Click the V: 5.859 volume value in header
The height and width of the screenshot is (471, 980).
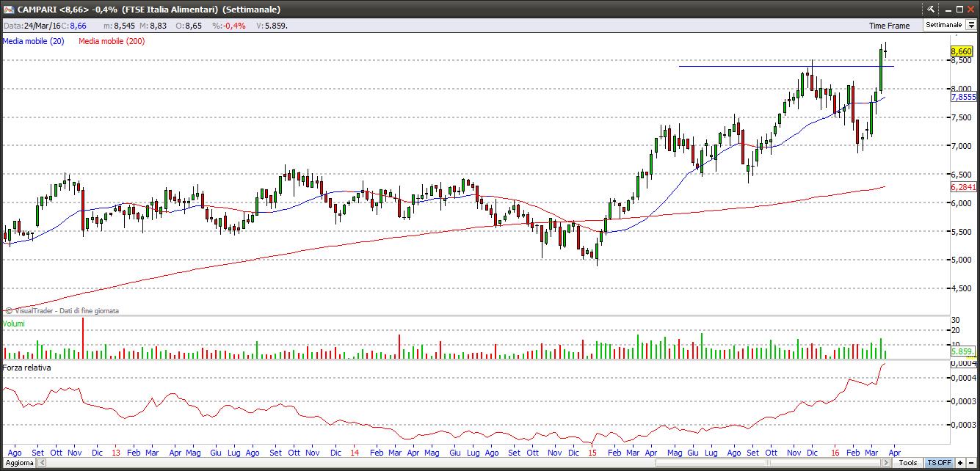272,26
